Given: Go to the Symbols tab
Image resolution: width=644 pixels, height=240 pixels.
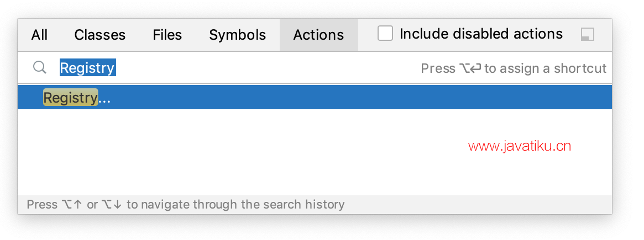Looking at the screenshot, I should point(237,35).
